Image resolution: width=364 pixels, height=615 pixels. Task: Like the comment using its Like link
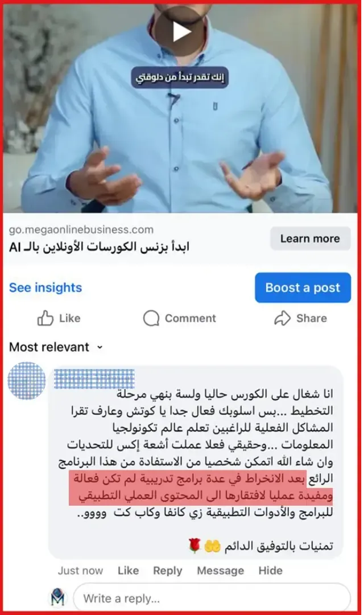[128, 570]
